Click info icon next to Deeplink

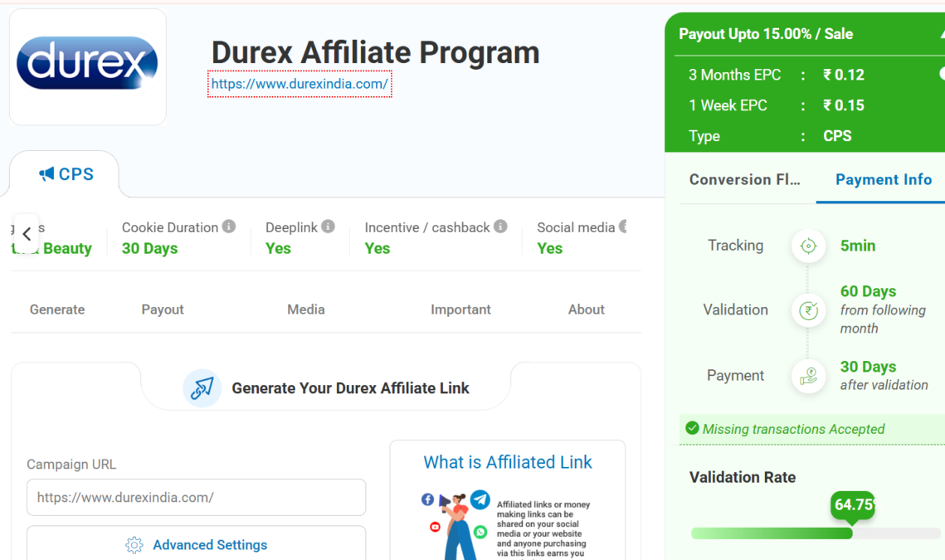[328, 226]
